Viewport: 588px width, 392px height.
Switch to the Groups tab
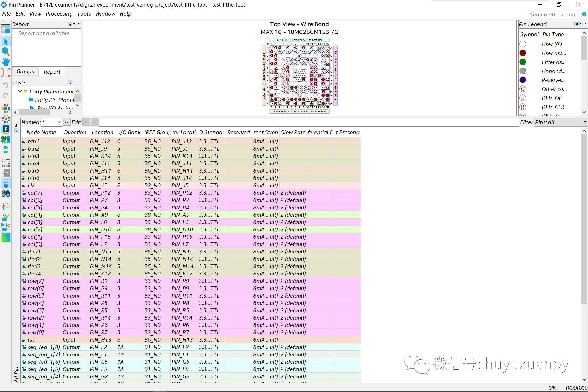tap(25, 71)
